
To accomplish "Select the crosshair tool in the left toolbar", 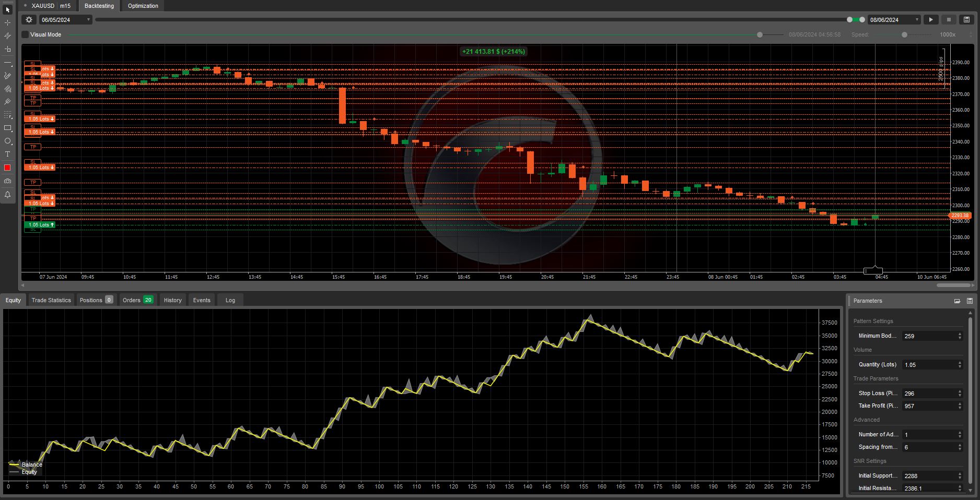I will tap(7, 23).
